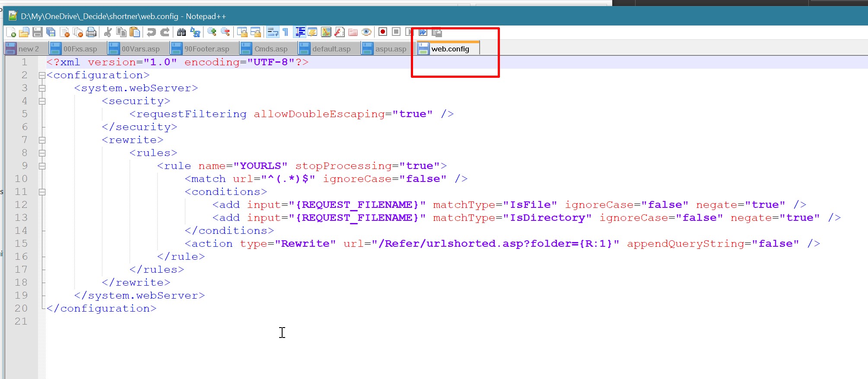
Task: Start macro recording with red dot icon
Action: click(382, 32)
